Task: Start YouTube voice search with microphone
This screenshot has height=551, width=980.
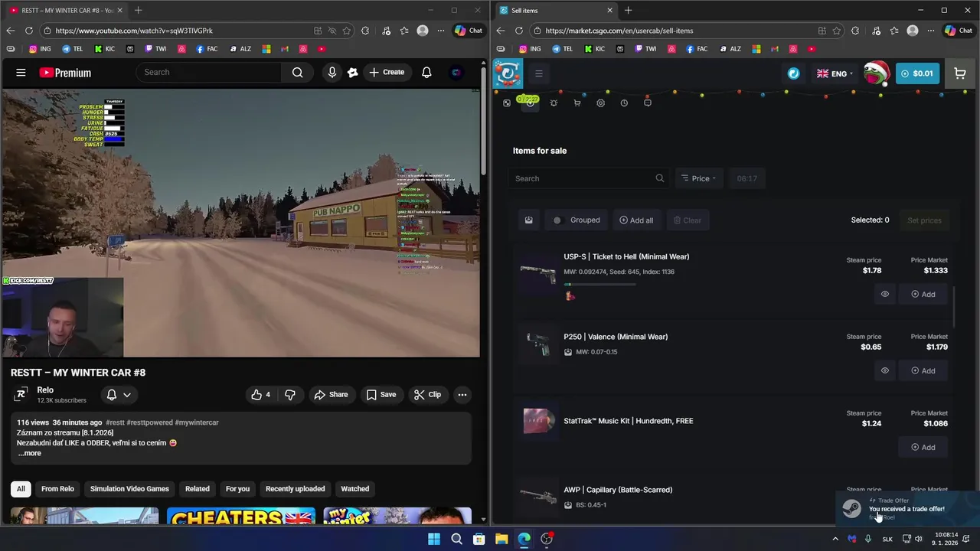Action: click(332, 72)
